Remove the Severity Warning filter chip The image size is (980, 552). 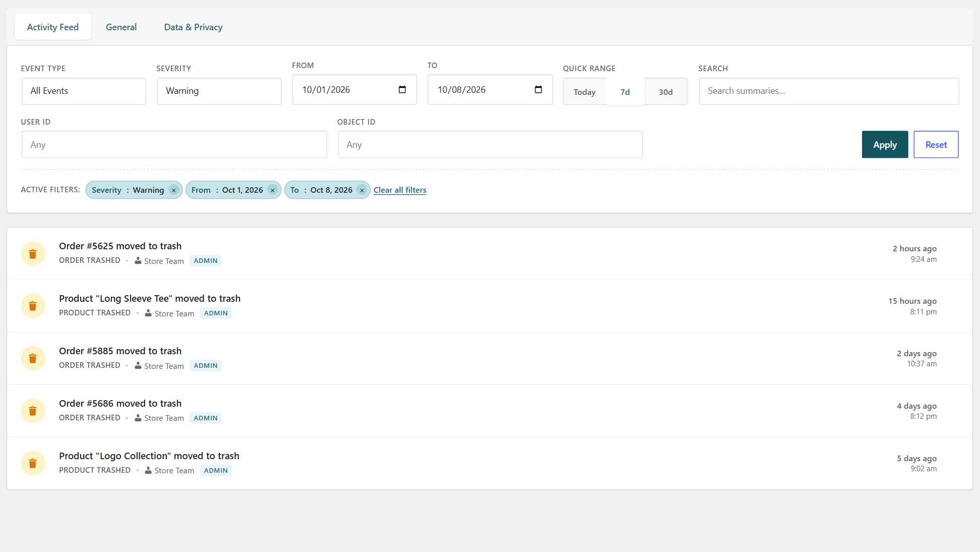click(173, 190)
